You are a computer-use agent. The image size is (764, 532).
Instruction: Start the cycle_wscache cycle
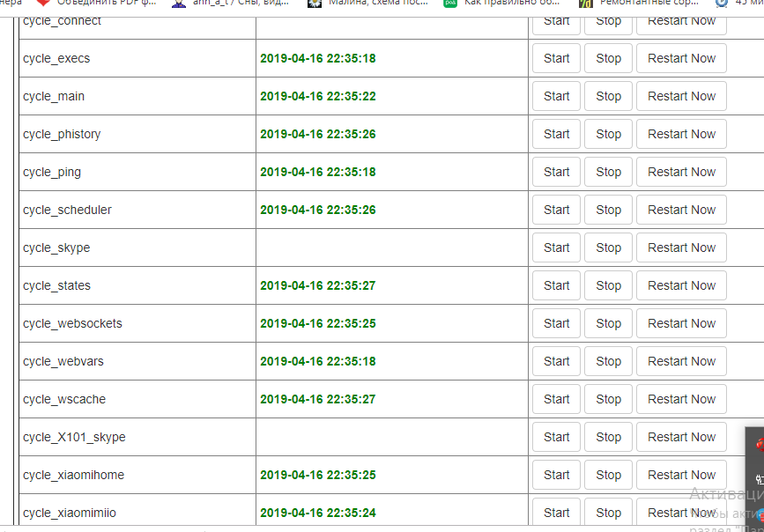click(556, 399)
